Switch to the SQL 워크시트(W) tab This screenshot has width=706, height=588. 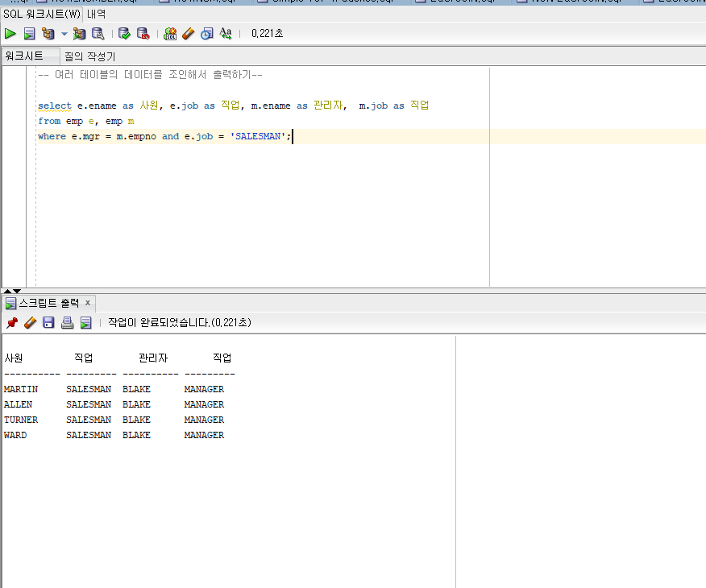point(41,14)
